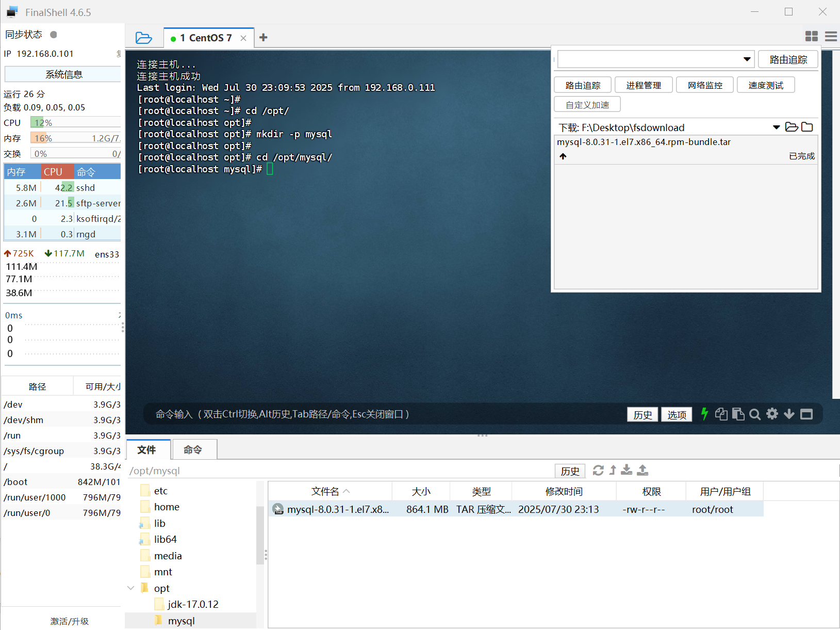This screenshot has height=630, width=840.
Task: Collapse the opt folder tree node
Action: tap(131, 588)
